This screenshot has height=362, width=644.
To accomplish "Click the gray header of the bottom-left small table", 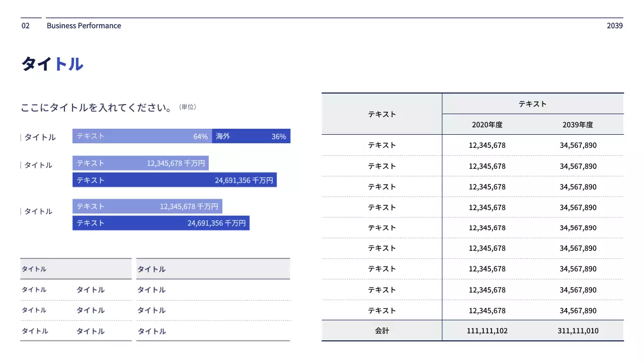I will point(75,269).
